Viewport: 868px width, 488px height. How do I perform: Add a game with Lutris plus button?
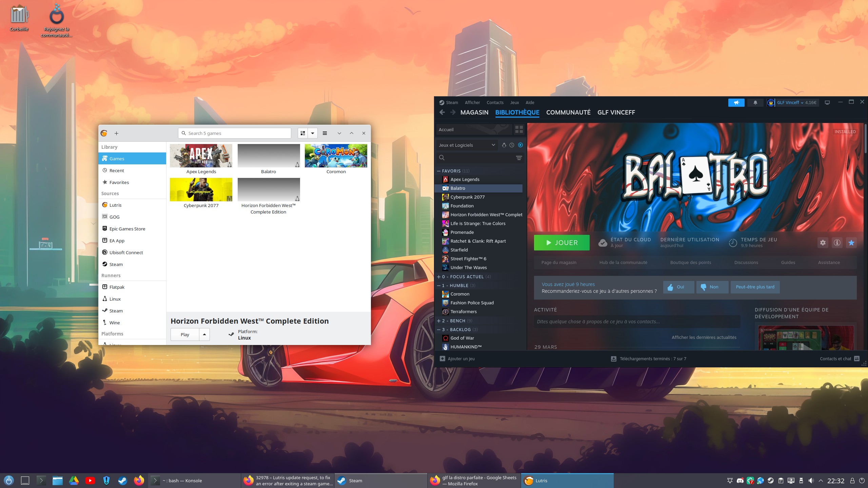(x=116, y=133)
